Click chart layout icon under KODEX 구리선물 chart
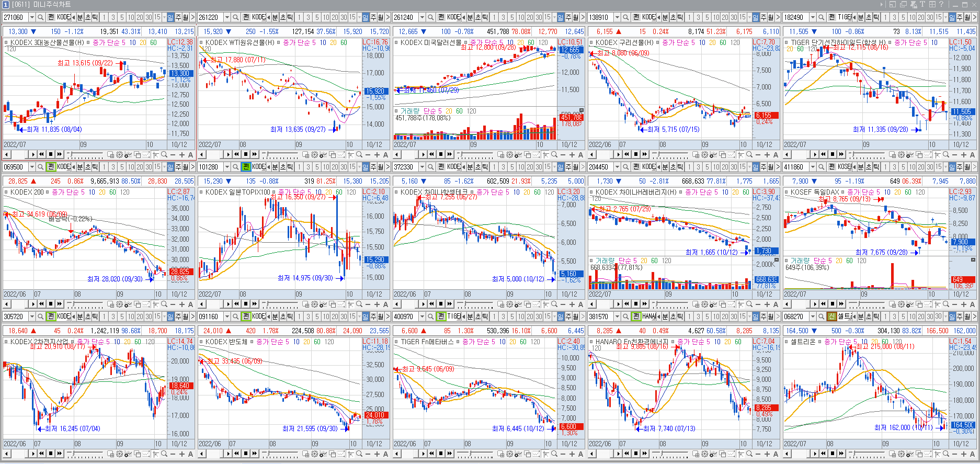980x464 pixels. [x=696, y=154]
